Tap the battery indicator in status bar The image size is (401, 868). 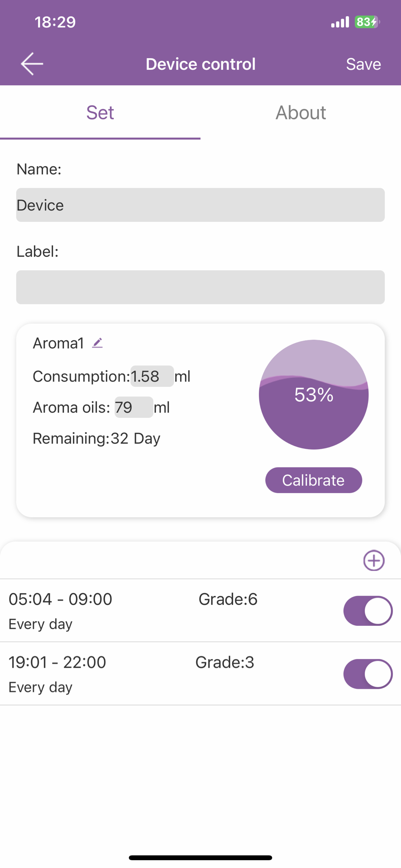pos(367,22)
